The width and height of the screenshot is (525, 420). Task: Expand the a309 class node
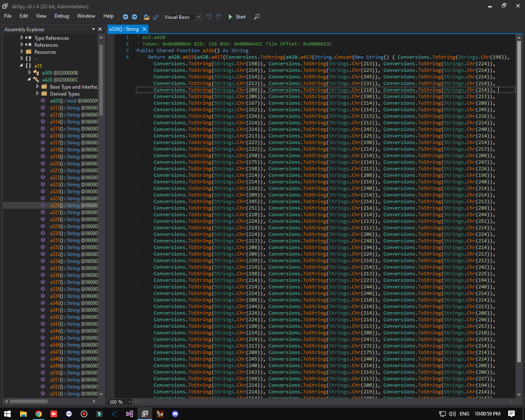click(30, 73)
